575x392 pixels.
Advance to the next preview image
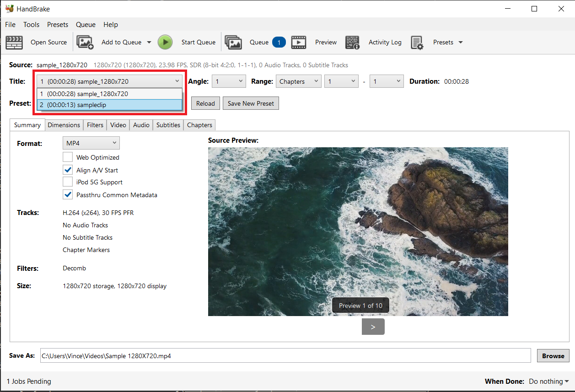point(373,326)
